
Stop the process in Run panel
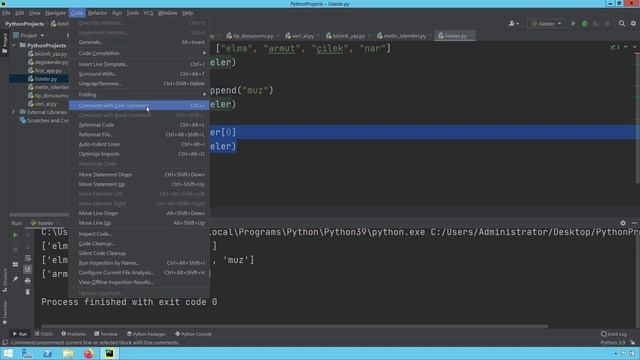[x=15, y=249]
